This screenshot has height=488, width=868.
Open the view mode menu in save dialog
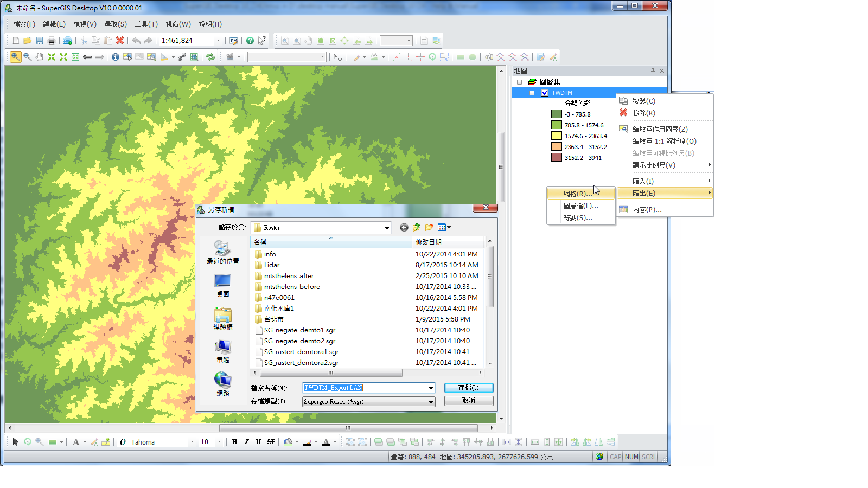[x=444, y=227]
